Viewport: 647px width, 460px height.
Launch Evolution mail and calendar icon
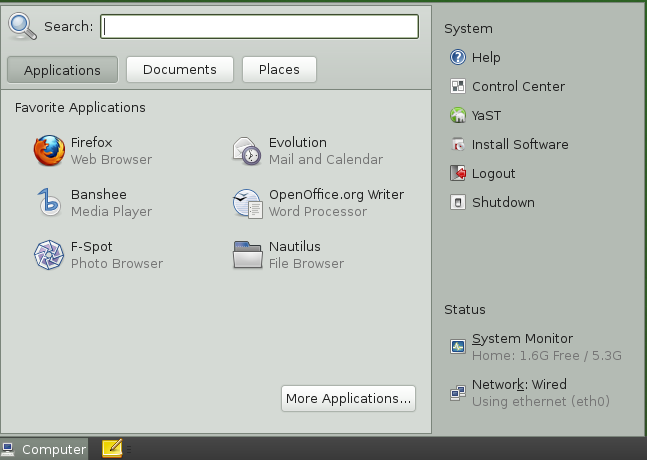[247, 151]
